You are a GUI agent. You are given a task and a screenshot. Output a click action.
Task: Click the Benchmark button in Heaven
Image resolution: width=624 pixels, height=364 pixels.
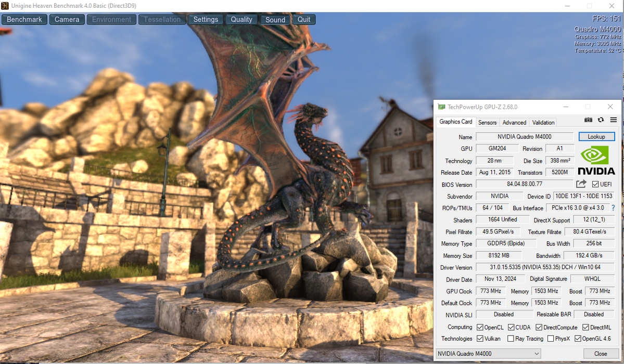pyautogui.click(x=24, y=19)
